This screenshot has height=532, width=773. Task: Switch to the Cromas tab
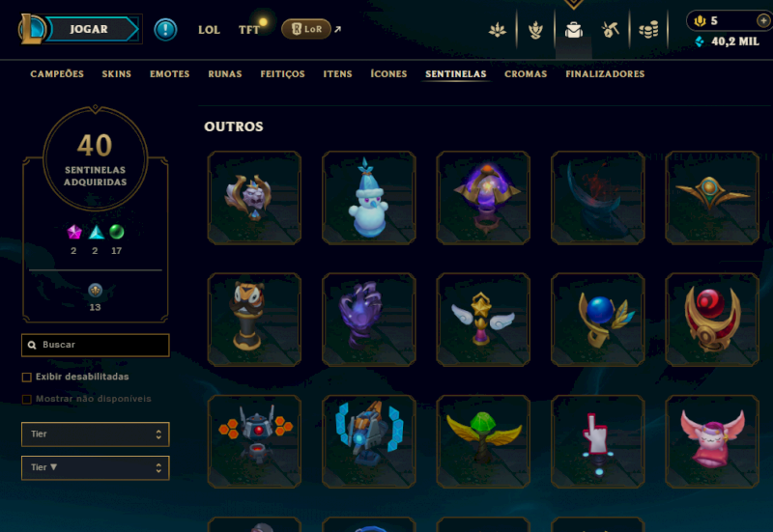click(x=526, y=74)
